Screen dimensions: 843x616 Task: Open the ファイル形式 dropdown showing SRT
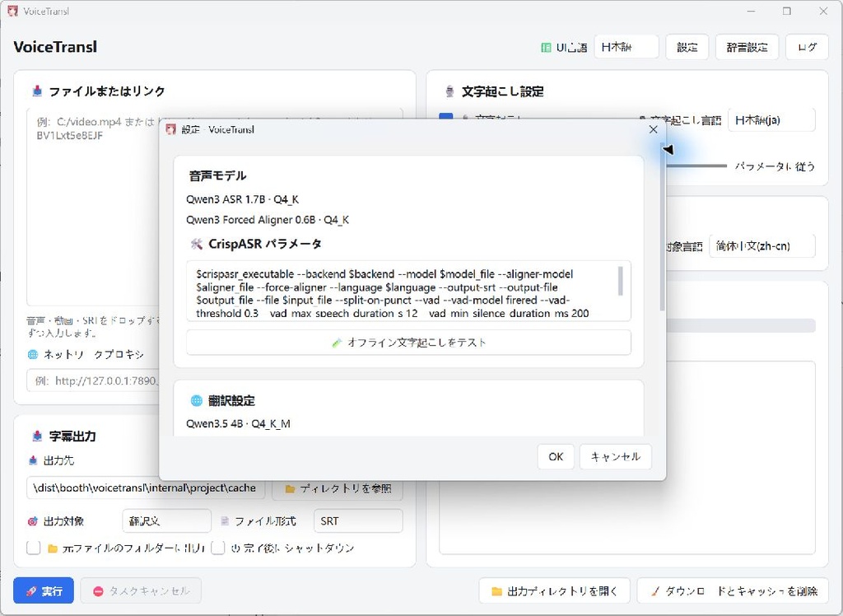pos(358,520)
